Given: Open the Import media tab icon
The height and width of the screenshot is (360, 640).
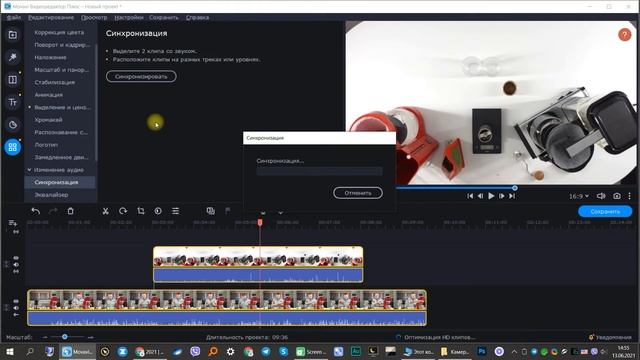Looking at the screenshot, I should 13,35.
